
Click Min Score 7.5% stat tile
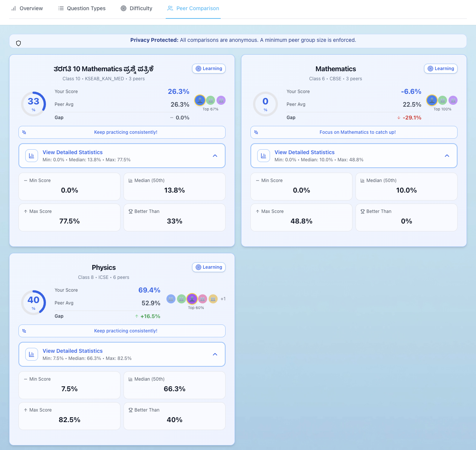pyautogui.click(x=70, y=385)
